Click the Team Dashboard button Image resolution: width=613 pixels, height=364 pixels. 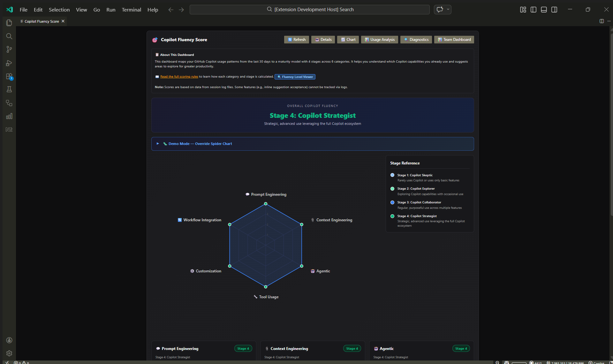click(454, 40)
